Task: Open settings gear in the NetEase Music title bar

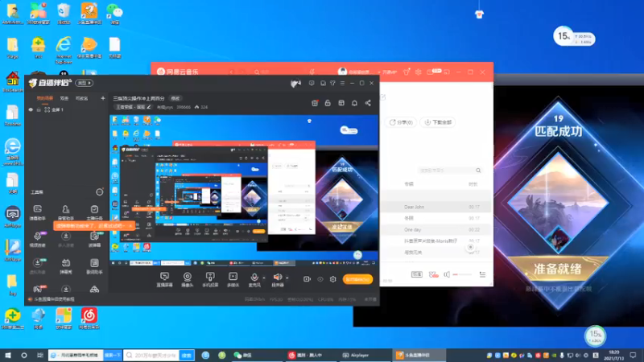Action: tap(418, 72)
